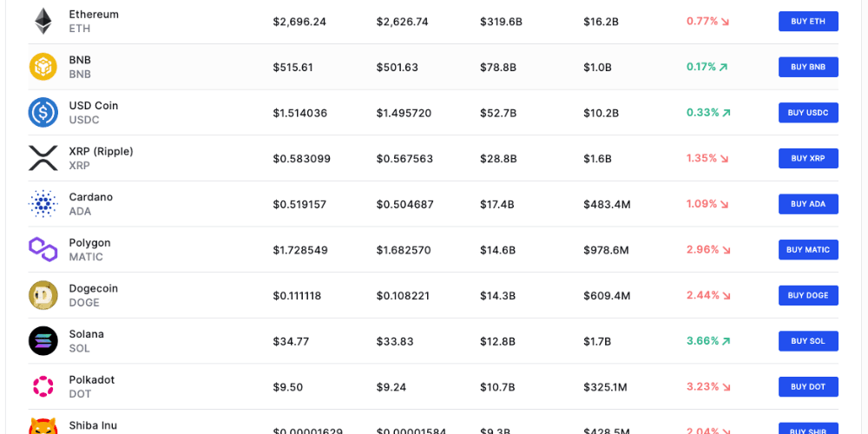Open the Ethereum coin name link

coord(94,15)
